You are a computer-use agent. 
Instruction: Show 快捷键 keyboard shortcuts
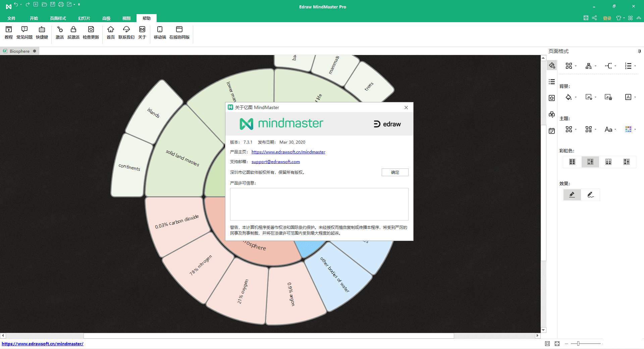(x=42, y=33)
